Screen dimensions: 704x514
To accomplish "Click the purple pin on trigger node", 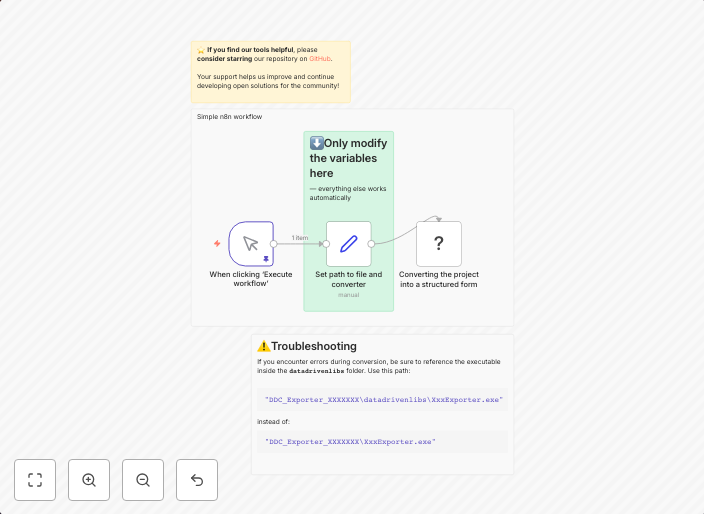I will pyautogui.click(x=266, y=259).
